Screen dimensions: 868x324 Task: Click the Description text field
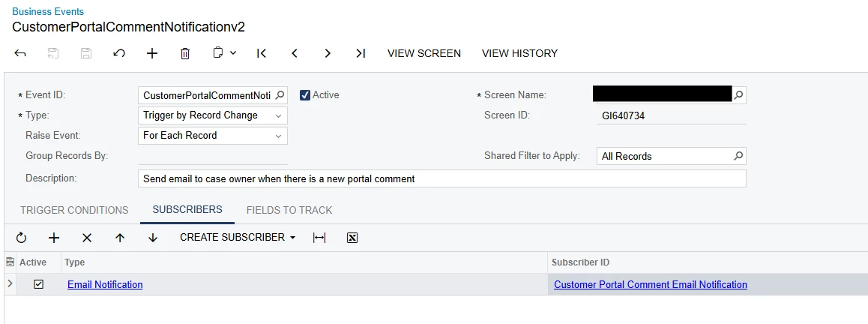pyautogui.click(x=442, y=178)
